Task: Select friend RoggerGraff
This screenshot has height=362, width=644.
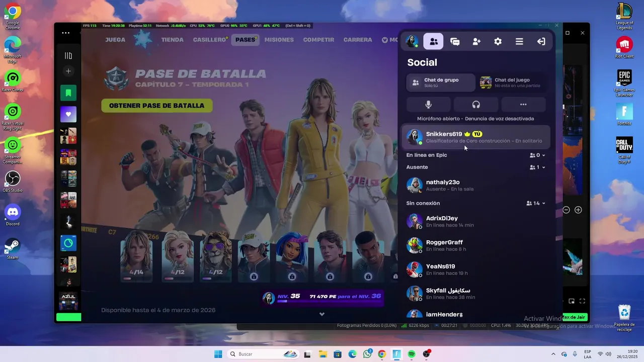Action: point(476,245)
